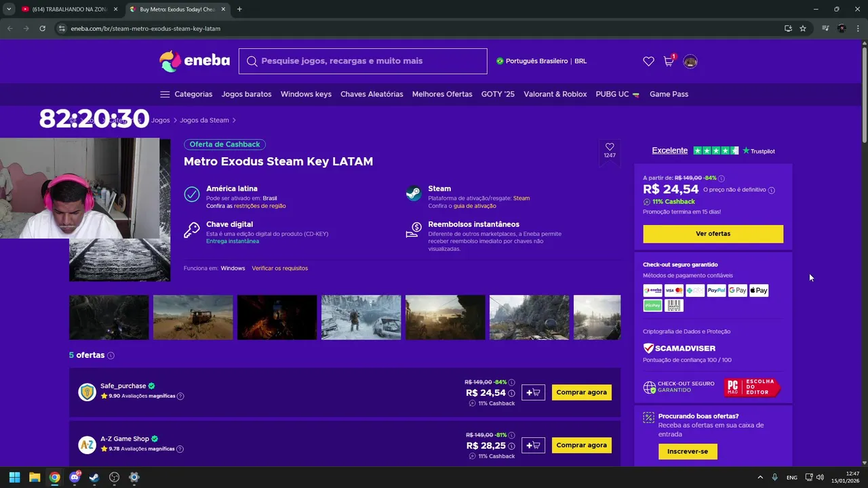Show hidden system tray icons
Screen dimensions: 868x488
coord(759,477)
